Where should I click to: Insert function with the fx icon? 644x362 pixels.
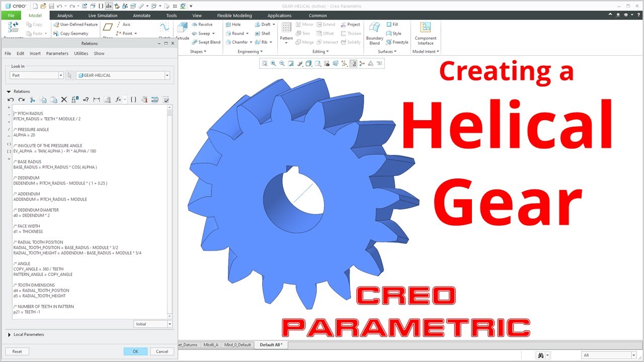point(118,100)
